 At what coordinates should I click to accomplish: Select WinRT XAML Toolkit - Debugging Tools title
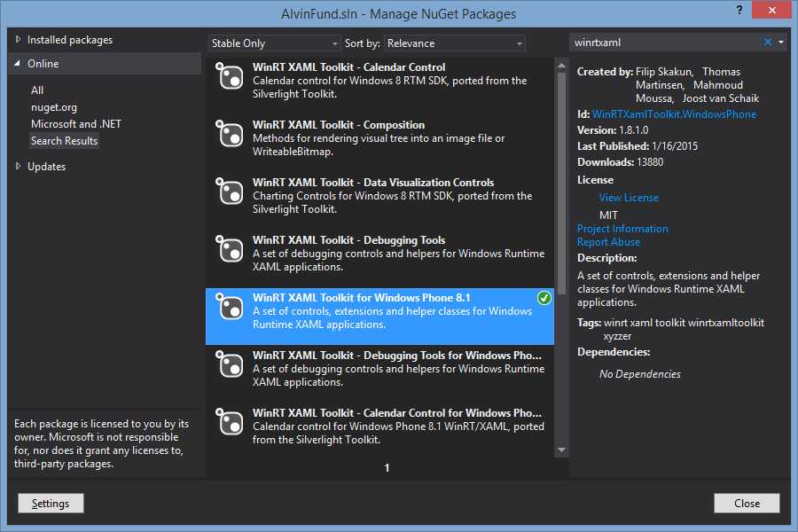[x=348, y=239]
